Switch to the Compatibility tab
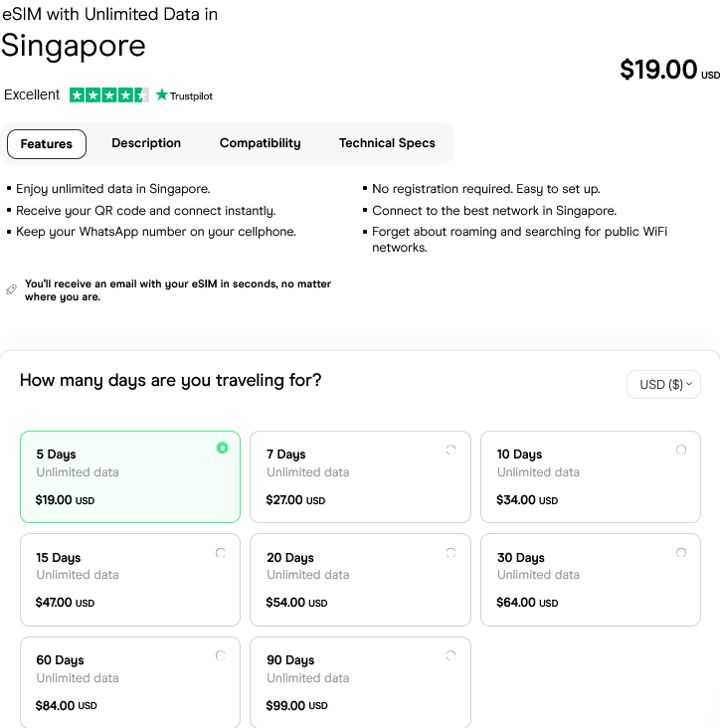Image resolution: width=720 pixels, height=728 pixels. [261, 143]
